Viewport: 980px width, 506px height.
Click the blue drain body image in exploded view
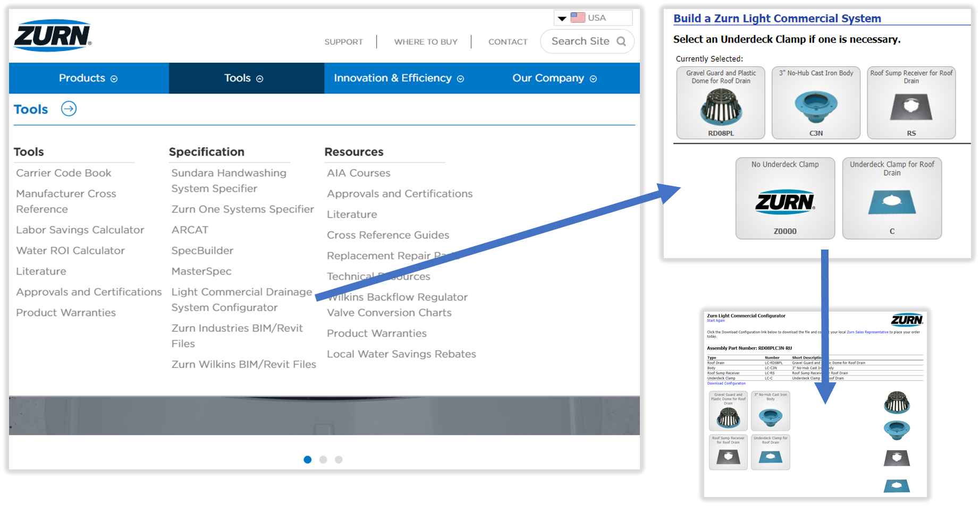click(x=897, y=430)
